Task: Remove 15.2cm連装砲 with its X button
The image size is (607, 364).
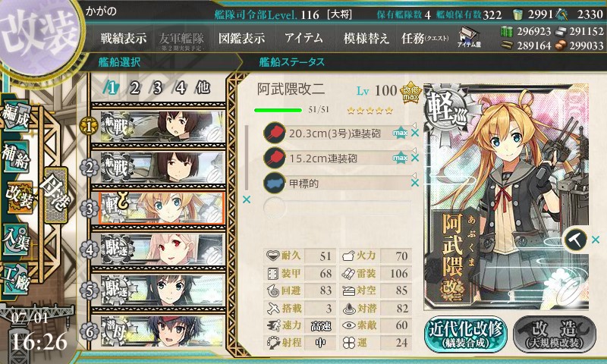Action: (415, 158)
